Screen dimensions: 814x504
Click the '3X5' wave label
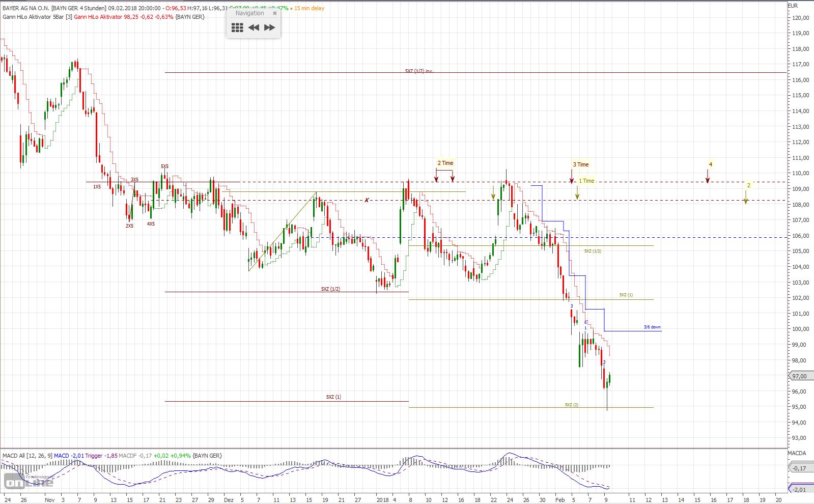click(134, 179)
